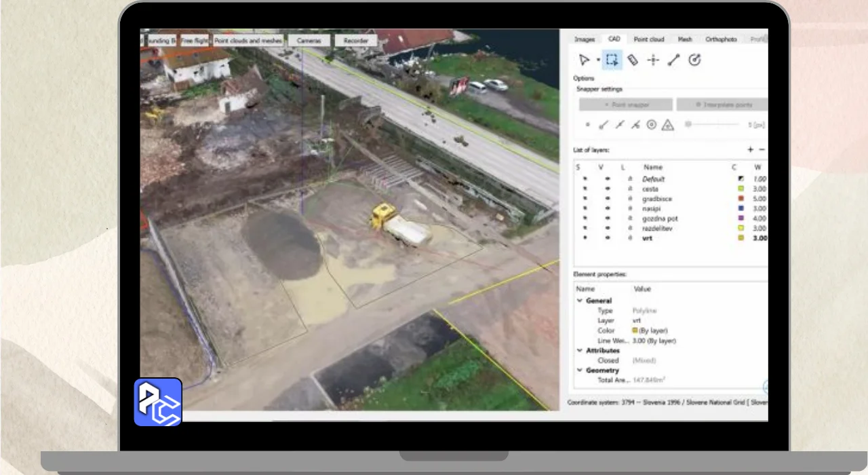The height and width of the screenshot is (475, 868).
Task: Choose the point crosshair tool
Action: [x=653, y=60]
